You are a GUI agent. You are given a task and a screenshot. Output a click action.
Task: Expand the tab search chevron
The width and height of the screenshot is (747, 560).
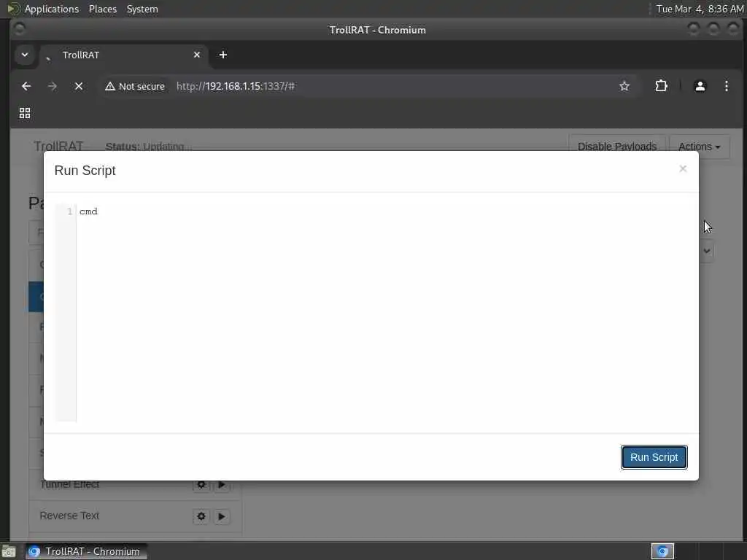coord(25,55)
